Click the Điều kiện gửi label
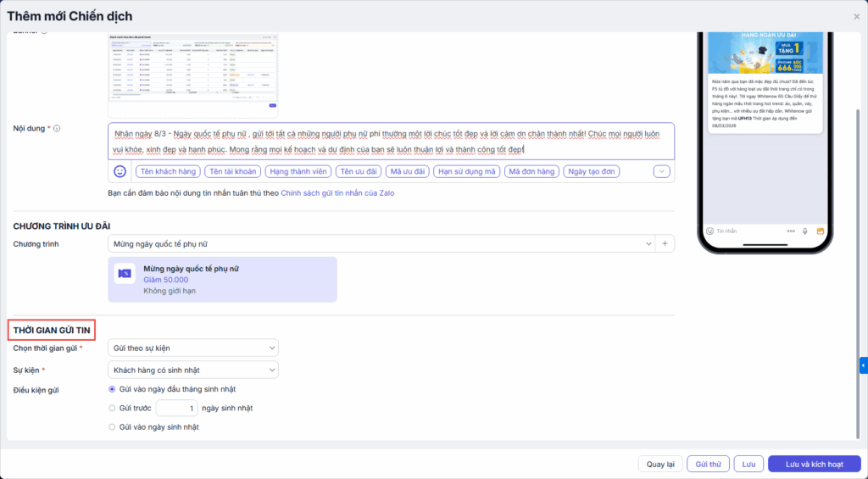 tap(36, 390)
